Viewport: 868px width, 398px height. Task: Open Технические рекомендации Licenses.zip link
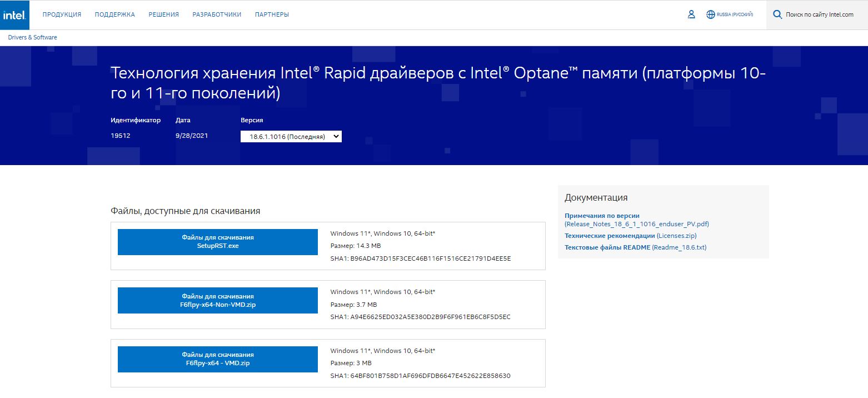coord(631,236)
